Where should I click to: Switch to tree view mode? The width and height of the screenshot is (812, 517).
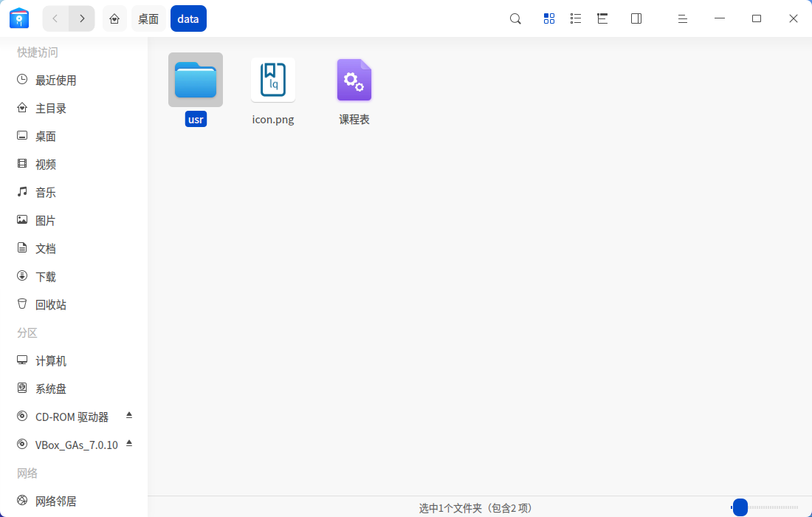602,18
